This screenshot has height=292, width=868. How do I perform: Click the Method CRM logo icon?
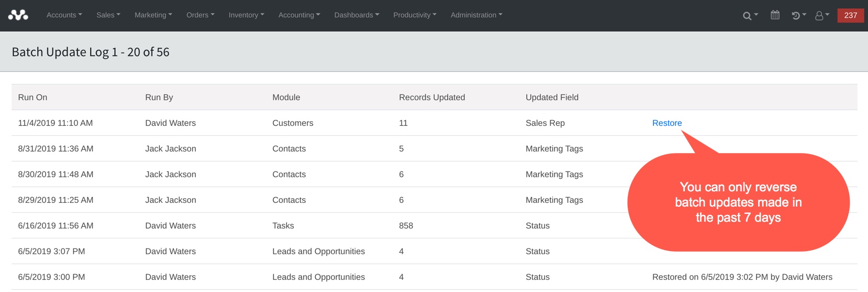18,15
